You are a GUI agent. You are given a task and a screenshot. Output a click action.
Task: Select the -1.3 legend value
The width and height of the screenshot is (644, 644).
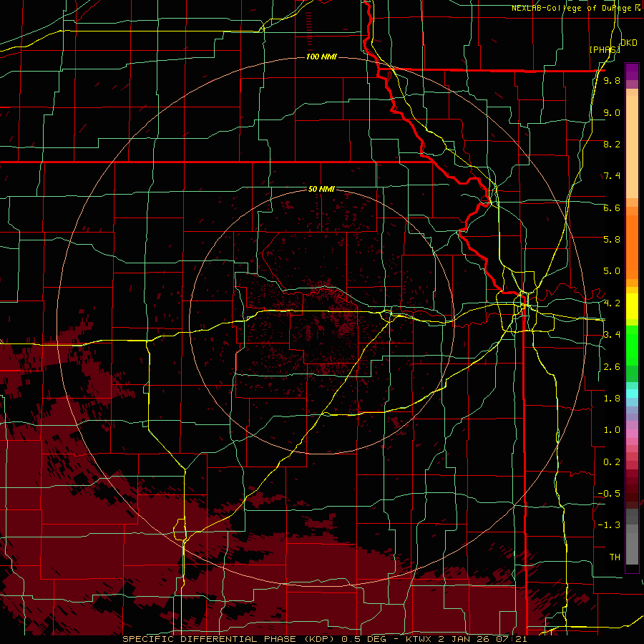[x=610, y=525]
